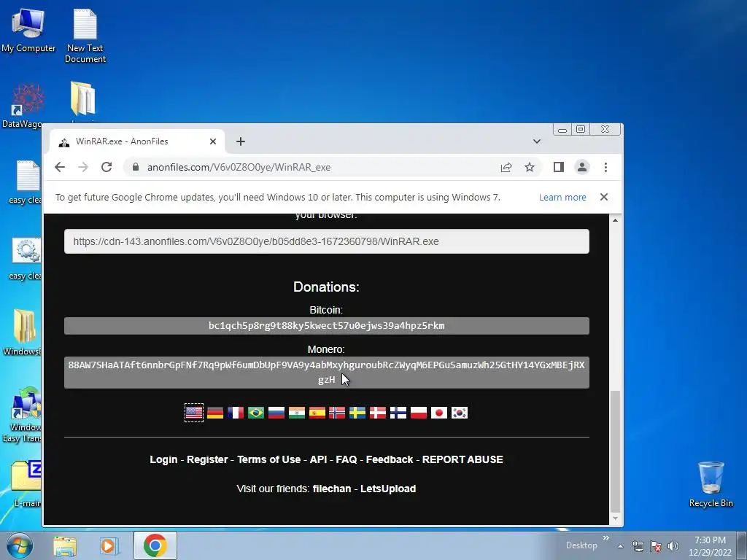The width and height of the screenshot is (747, 560).
Task: Open a new tab with plus button
Action: [x=241, y=141]
